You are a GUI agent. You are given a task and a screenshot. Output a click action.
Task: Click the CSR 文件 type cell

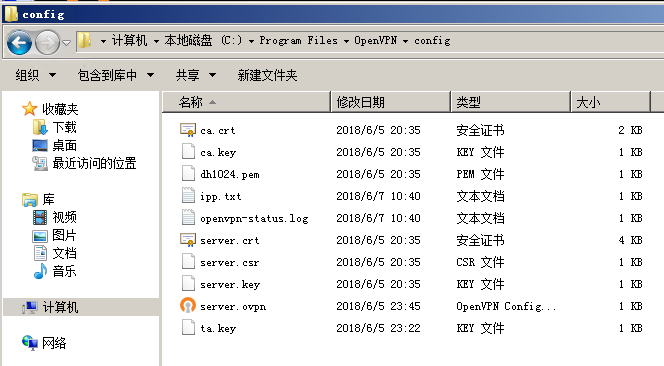pos(480,262)
